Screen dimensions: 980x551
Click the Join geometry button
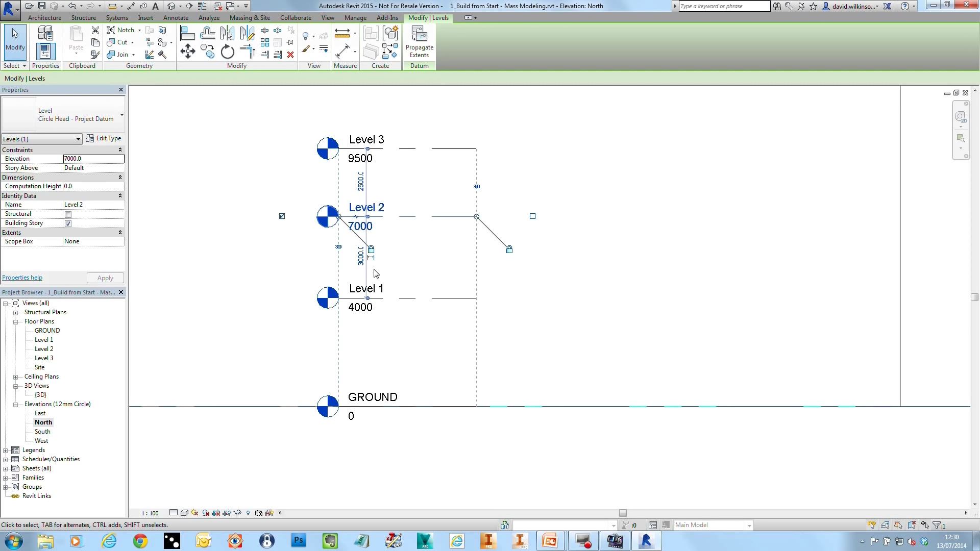[118, 55]
